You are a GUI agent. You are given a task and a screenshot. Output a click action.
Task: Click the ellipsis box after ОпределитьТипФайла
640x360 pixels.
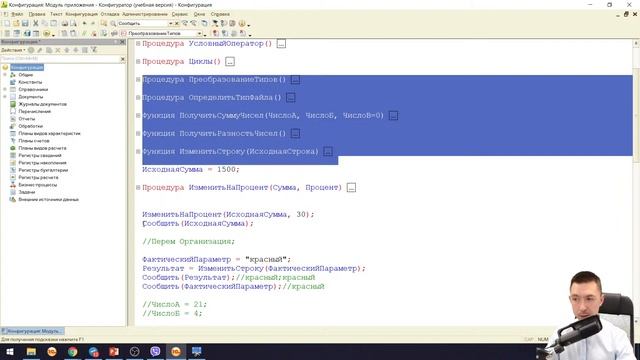click(x=291, y=98)
